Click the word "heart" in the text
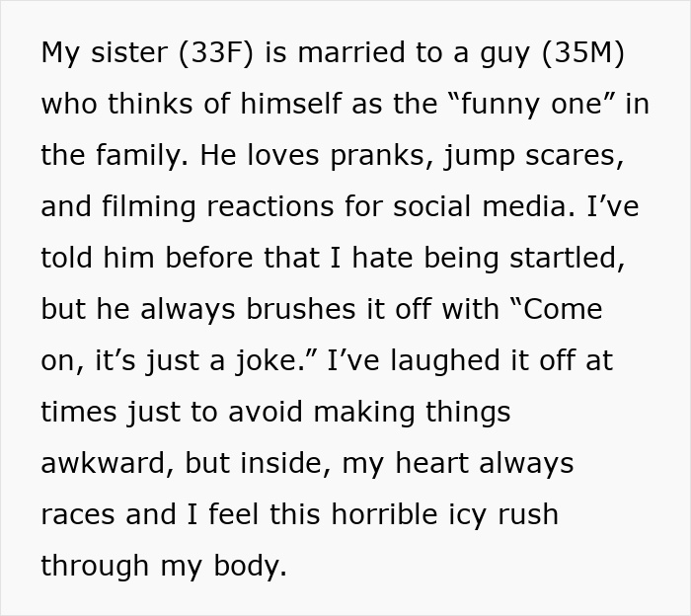 (432, 464)
